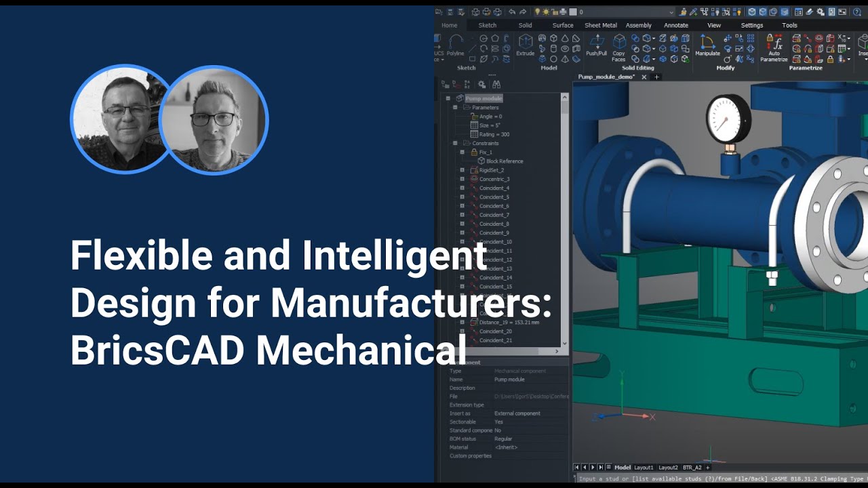Click the gears icon in the top toolbar
Image resolution: width=868 pixels, height=488 pixels.
(820, 12)
